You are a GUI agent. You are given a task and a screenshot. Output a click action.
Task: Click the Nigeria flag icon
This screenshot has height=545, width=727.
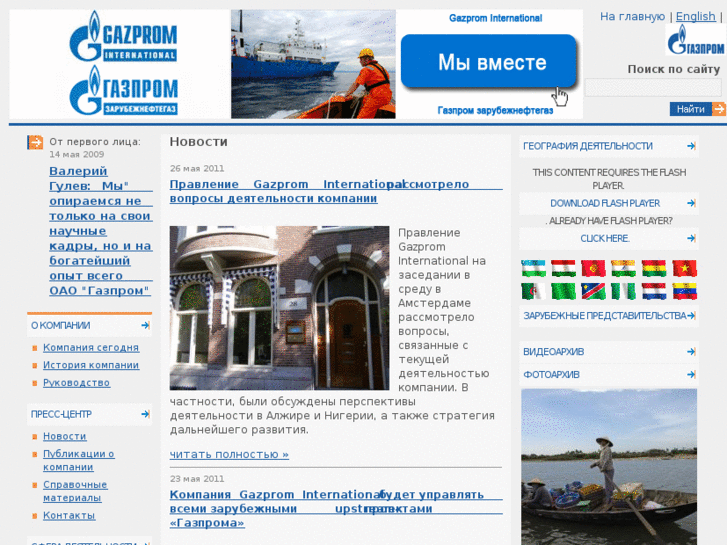623,291
